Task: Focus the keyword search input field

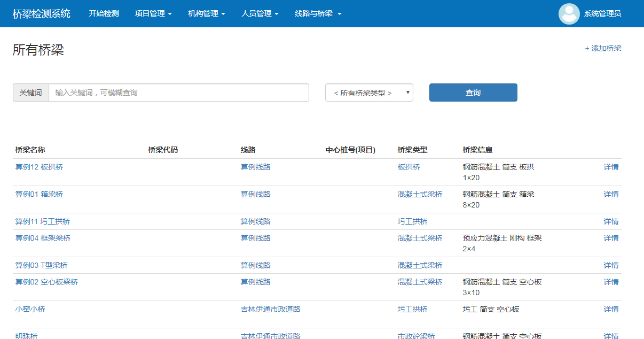Action: pyautogui.click(x=178, y=93)
